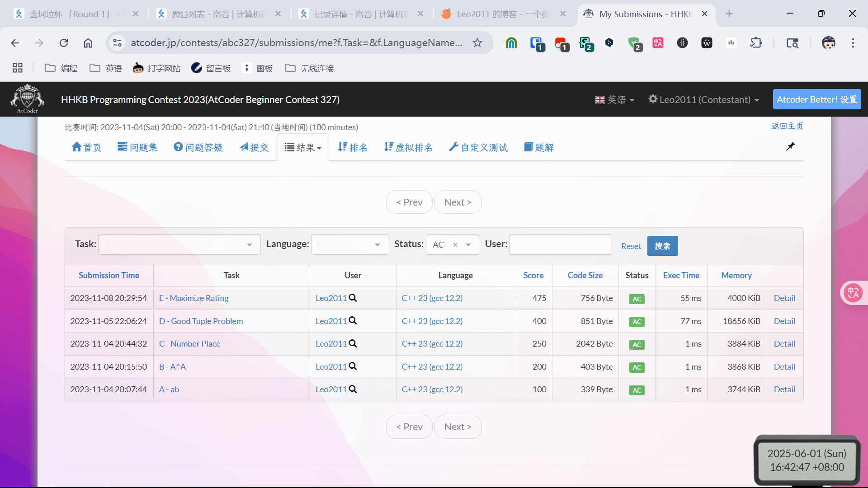Click the floating translate icon at right edge

click(853, 293)
